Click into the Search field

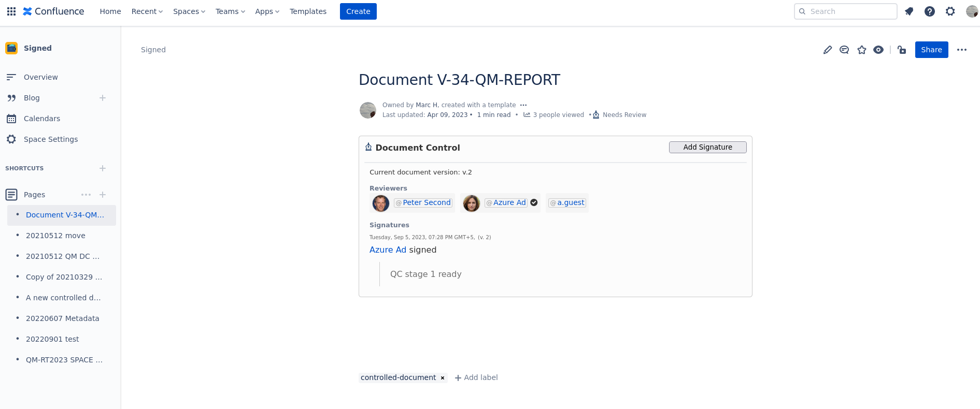[850, 11]
